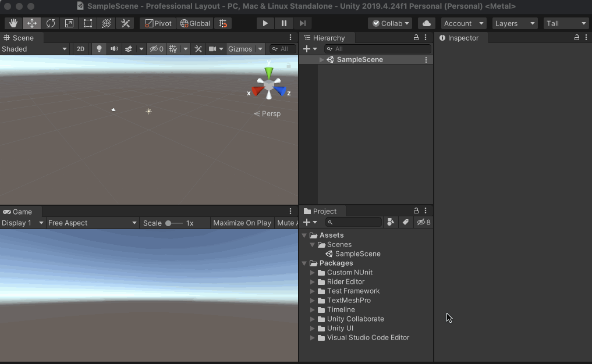592x364 pixels.
Task: Open the custom editor tools
Action: [x=125, y=23]
